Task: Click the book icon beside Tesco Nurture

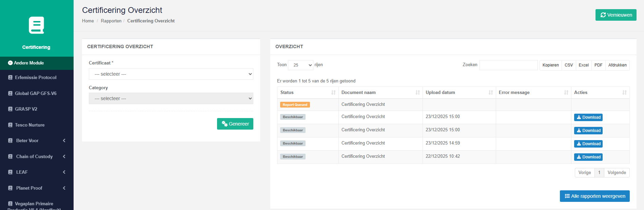Action: point(10,125)
